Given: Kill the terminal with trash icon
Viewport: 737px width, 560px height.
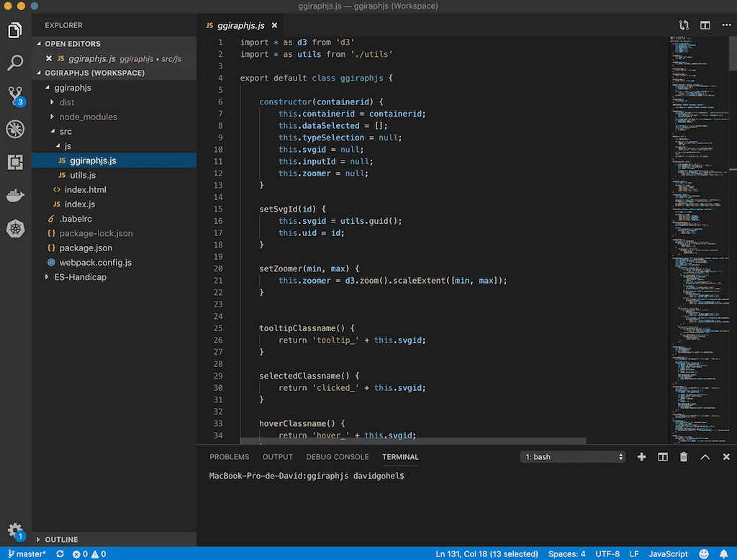Looking at the screenshot, I should click(x=684, y=456).
